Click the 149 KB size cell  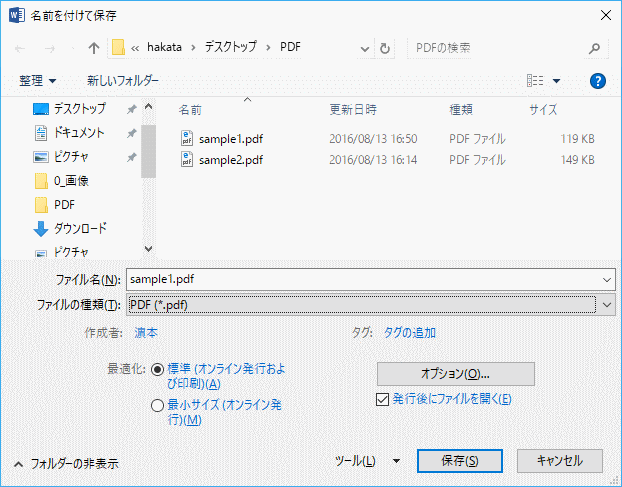[578, 160]
